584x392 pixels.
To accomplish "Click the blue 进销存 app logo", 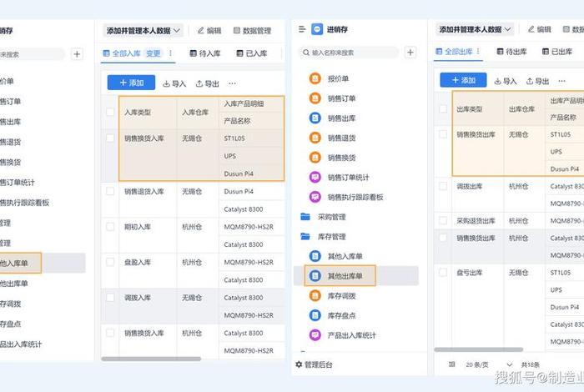I will pyautogui.click(x=317, y=29).
